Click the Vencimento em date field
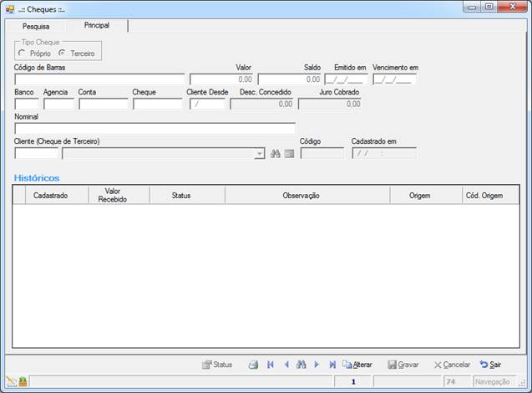The image size is (532, 393). (394, 79)
